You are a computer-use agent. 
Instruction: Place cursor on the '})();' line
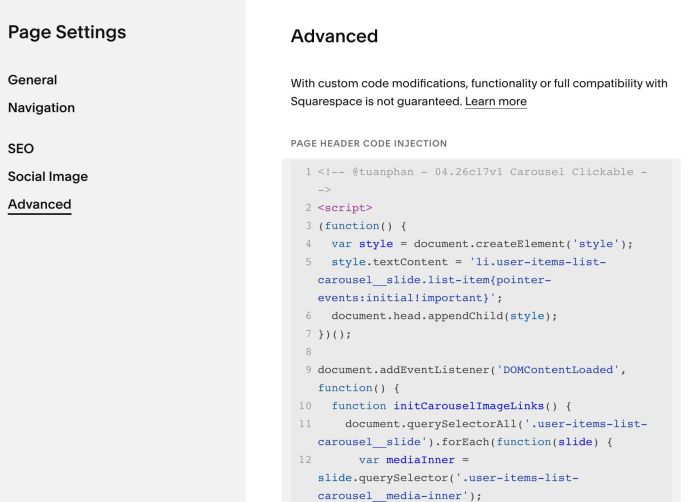[x=335, y=334]
